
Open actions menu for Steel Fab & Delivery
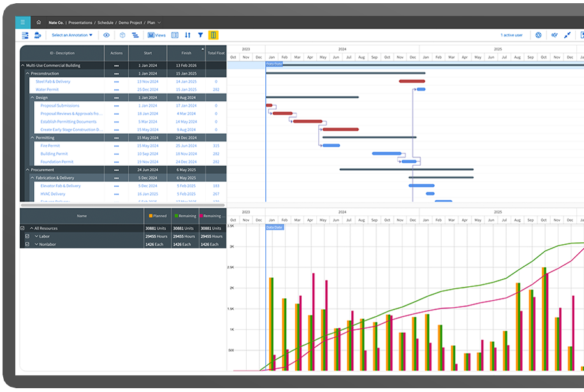[117, 82]
